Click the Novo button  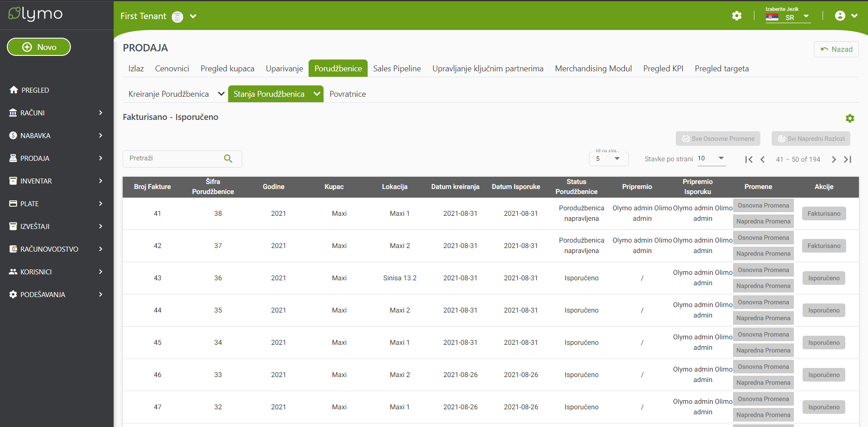click(x=39, y=47)
